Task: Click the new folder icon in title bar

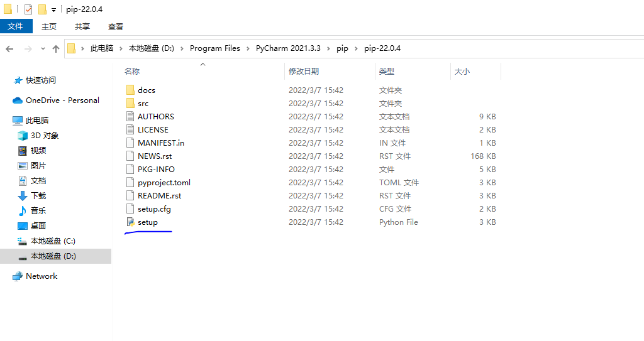Action: (x=42, y=9)
